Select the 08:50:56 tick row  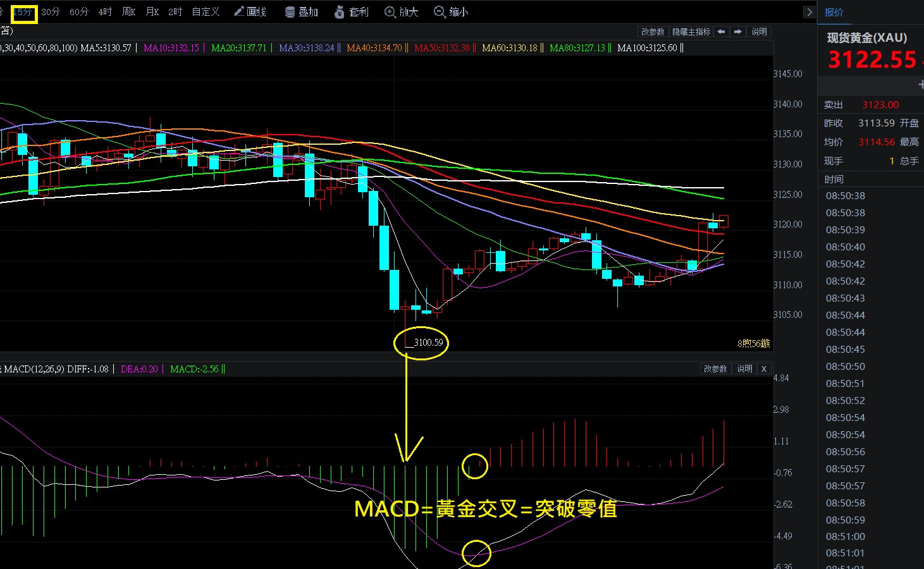pyautogui.click(x=846, y=452)
